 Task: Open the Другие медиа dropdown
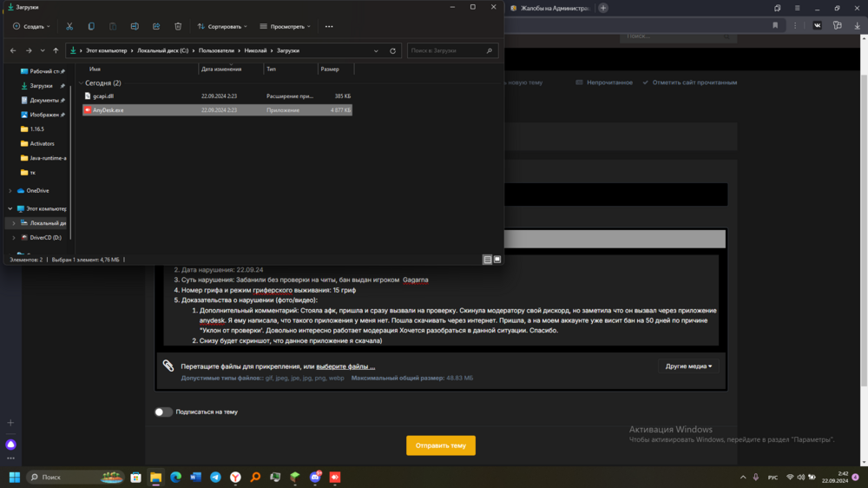tap(688, 366)
